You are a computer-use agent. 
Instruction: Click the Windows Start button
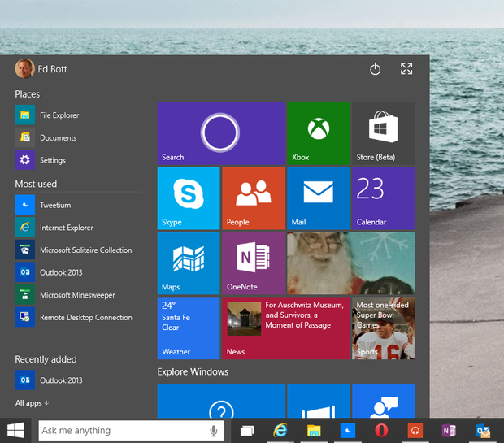pyautogui.click(x=15, y=430)
